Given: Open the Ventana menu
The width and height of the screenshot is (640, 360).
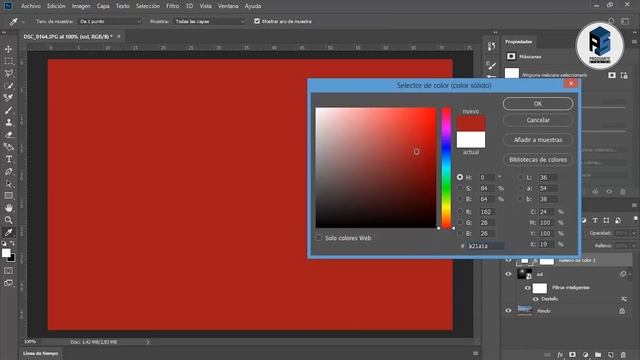Looking at the screenshot, I should click(228, 6).
